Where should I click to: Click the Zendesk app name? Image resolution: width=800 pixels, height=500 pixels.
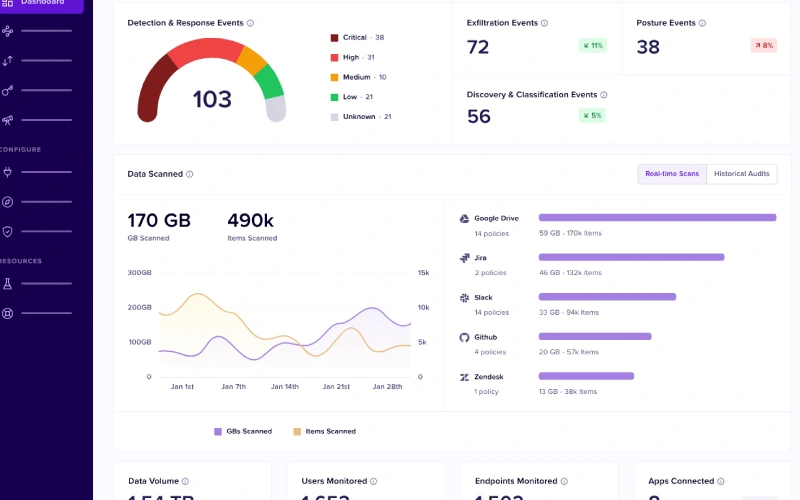point(489,377)
